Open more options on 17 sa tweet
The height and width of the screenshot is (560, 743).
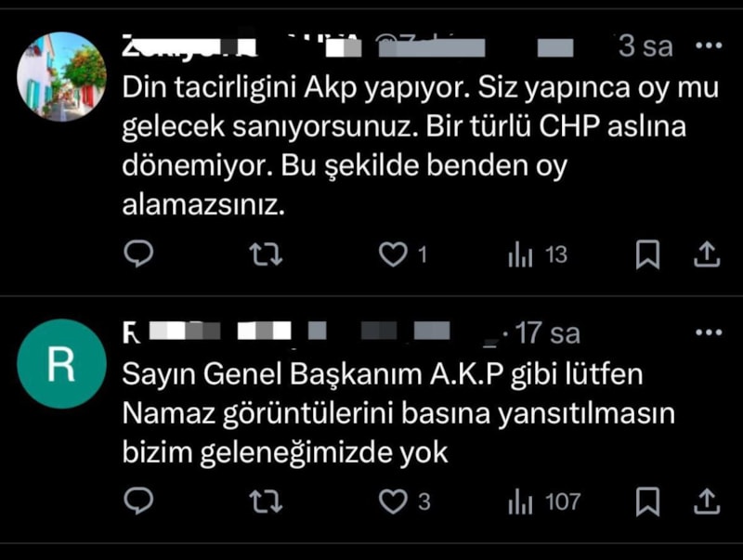click(x=709, y=332)
